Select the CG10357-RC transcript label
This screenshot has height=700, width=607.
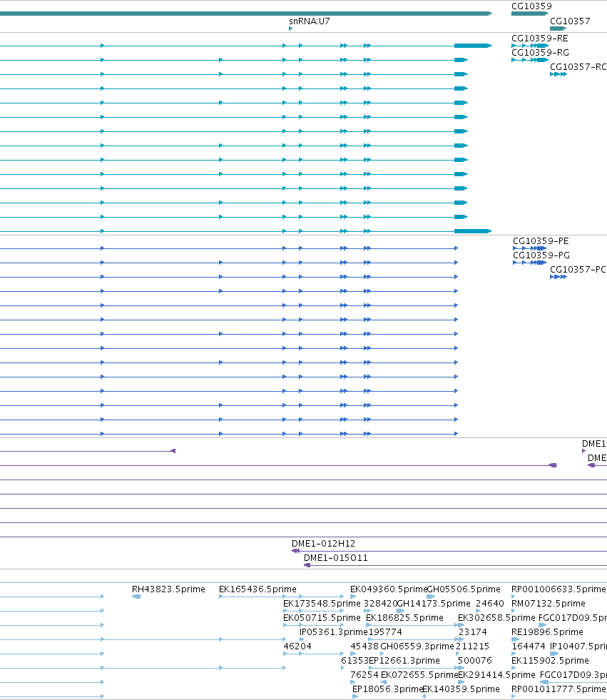(578, 67)
